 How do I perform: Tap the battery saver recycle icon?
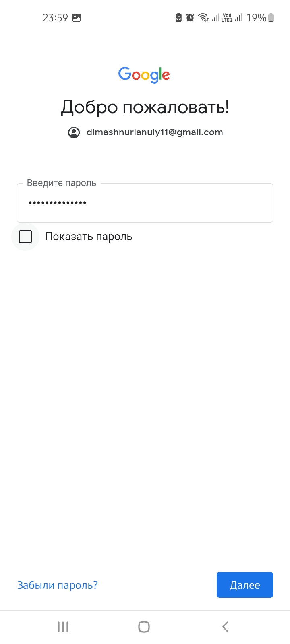pos(179,17)
